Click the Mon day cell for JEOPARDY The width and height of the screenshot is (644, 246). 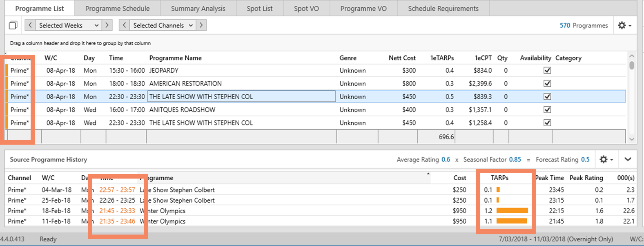(x=90, y=70)
